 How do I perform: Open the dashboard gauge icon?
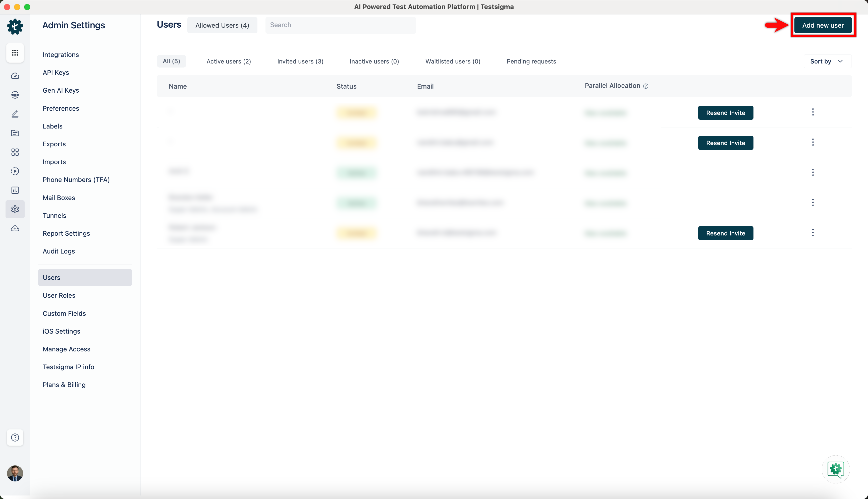click(x=15, y=76)
